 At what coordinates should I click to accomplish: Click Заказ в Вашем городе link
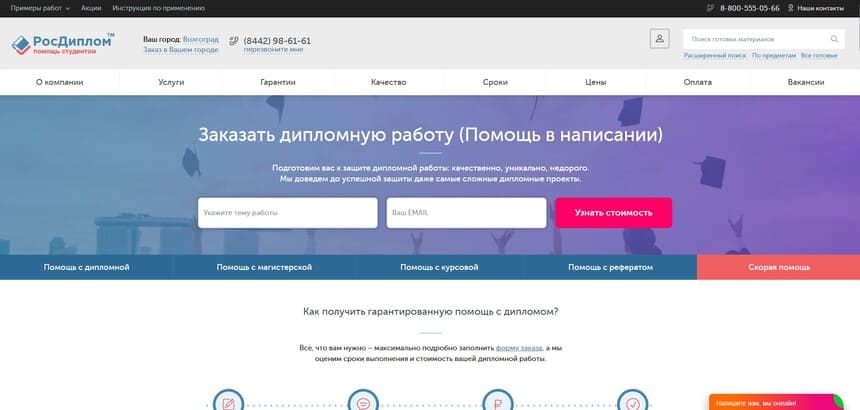(181, 50)
